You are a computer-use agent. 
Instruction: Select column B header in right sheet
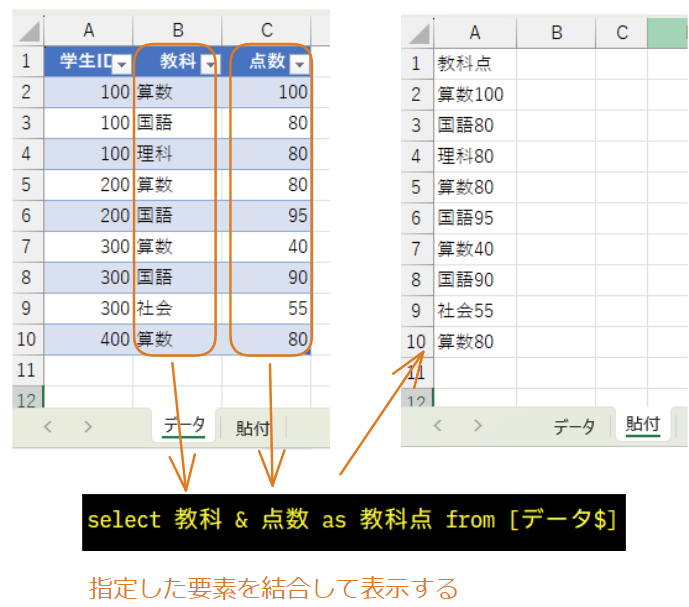pos(556,33)
